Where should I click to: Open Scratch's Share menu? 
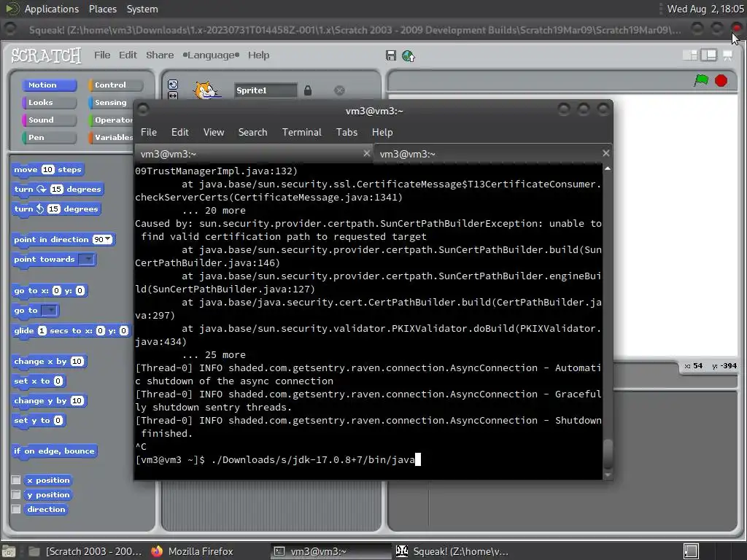pyautogui.click(x=160, y=55)
